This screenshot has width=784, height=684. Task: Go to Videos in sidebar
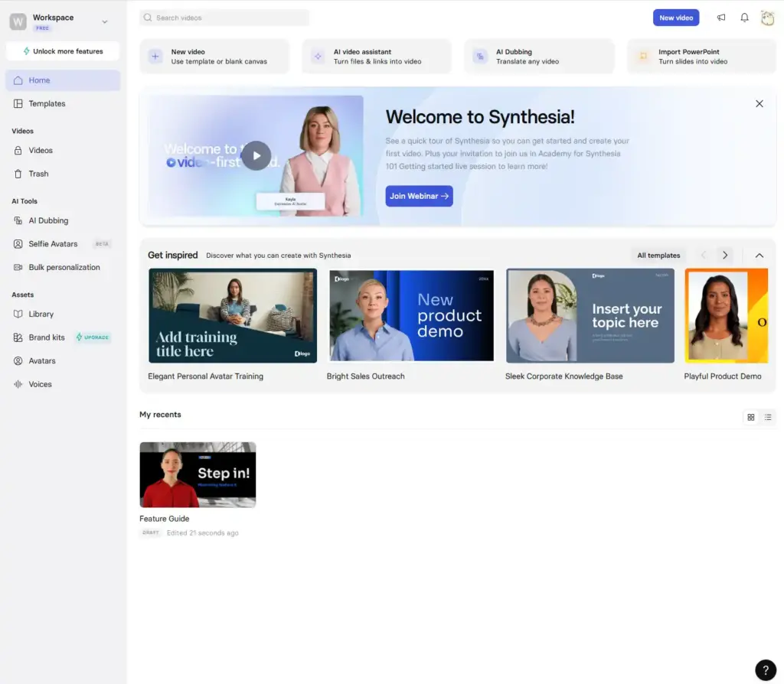[63, 151]
